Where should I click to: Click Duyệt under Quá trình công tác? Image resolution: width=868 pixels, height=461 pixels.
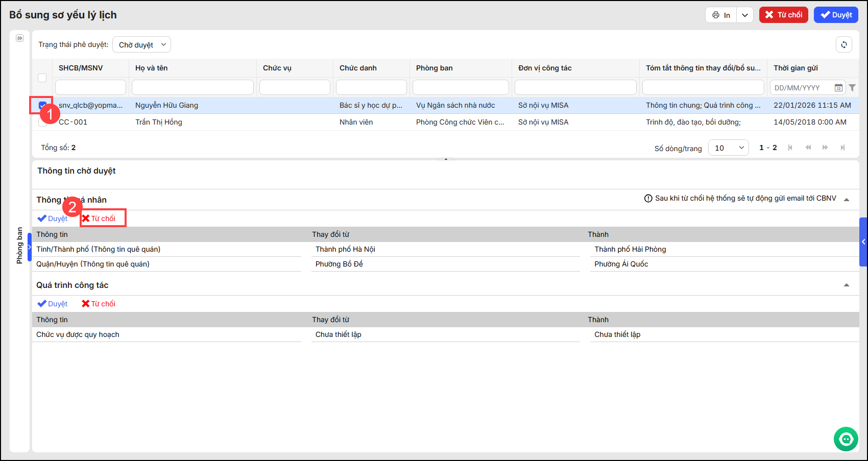click(53, 304)
